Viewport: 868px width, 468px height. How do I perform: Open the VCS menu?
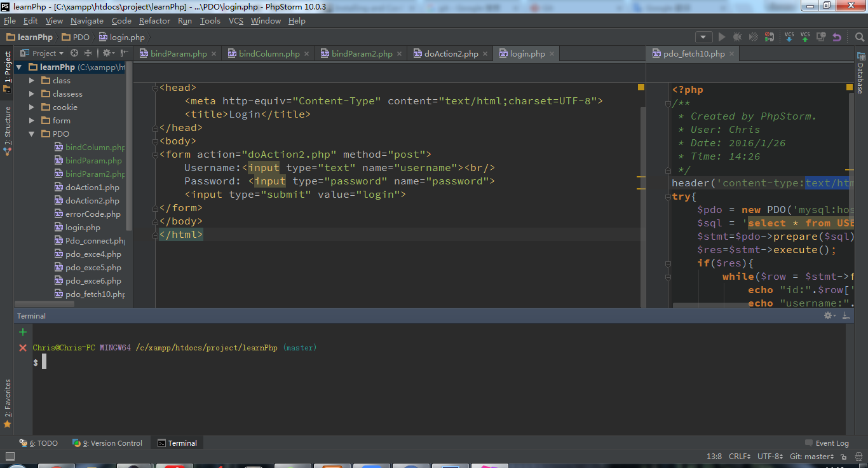(x=236, y=21)
